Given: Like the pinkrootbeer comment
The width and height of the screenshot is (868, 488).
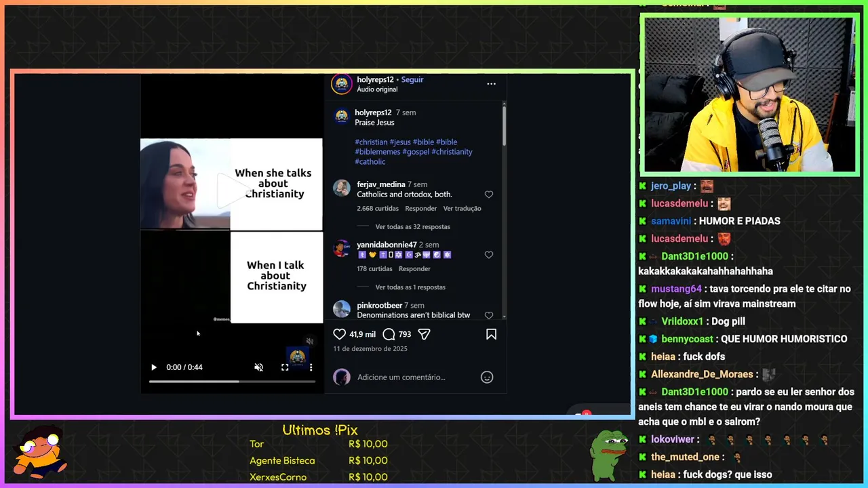Looking at the screenshot, I should tap(489, 315).
